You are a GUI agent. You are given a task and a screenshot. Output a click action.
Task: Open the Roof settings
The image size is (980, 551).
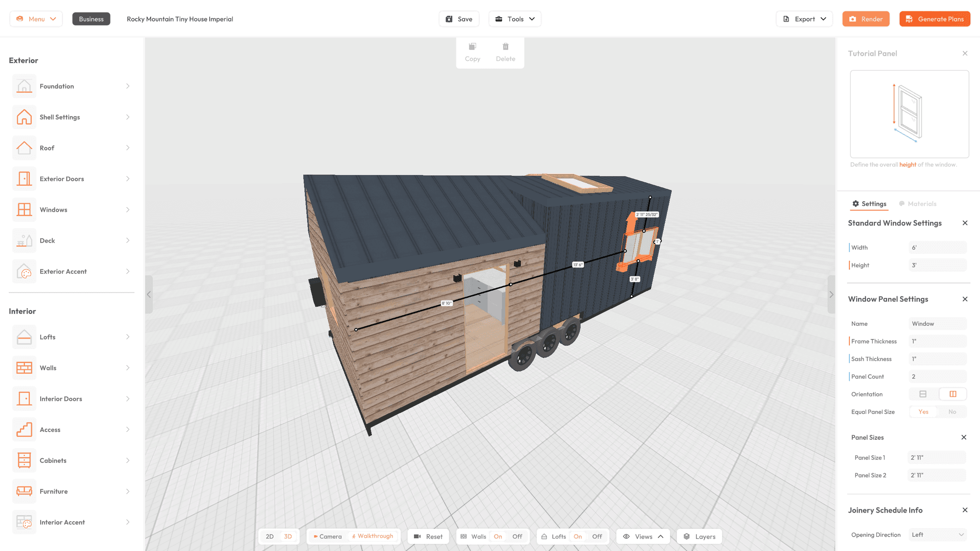[x=24, y=148]
